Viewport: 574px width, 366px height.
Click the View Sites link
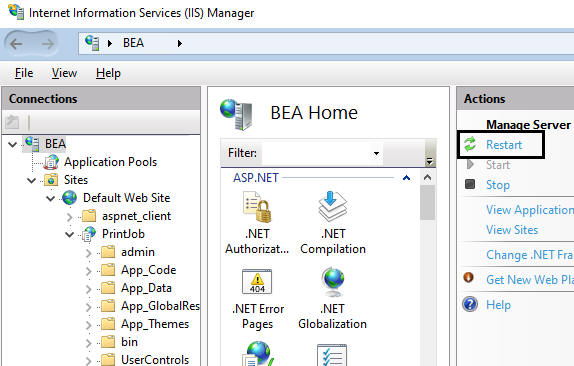tap(512, 230)
